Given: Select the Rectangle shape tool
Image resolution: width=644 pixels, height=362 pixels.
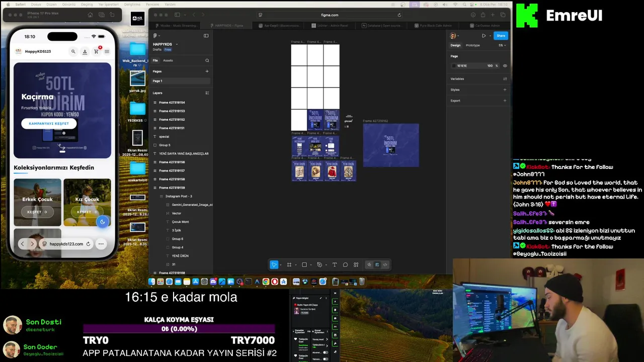Looking at the screenshot, I should [304, 265].
